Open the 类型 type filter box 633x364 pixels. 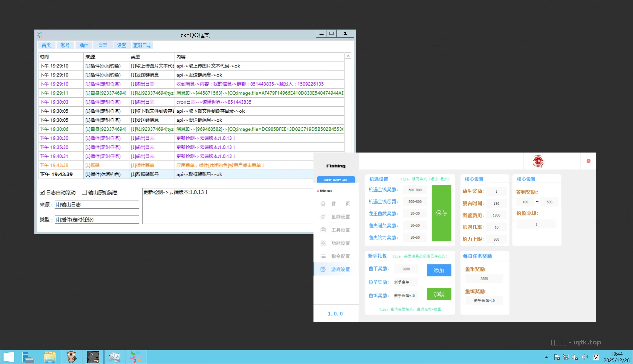[97, 219]
